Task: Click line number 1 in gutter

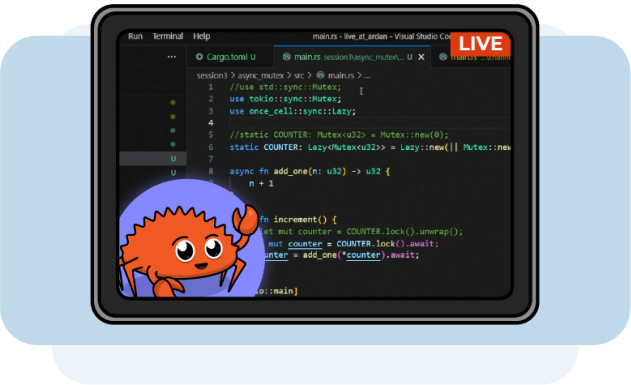Action: click(x=210, y=87)
